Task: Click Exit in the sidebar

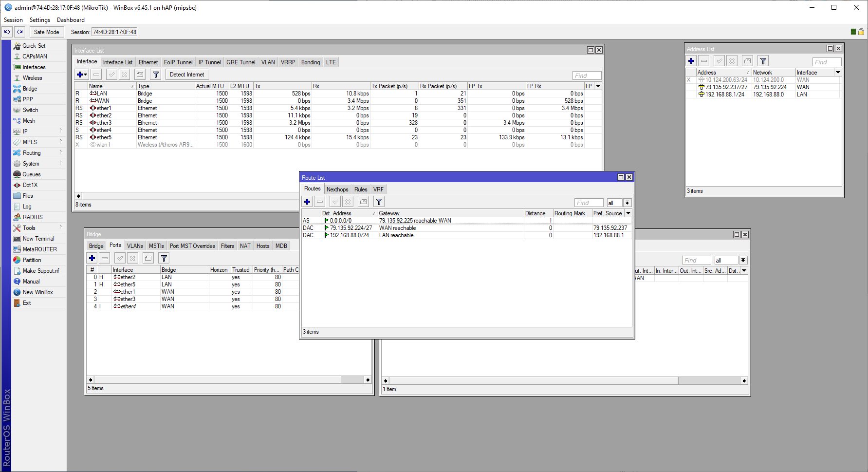Action: tap(27, 303)
